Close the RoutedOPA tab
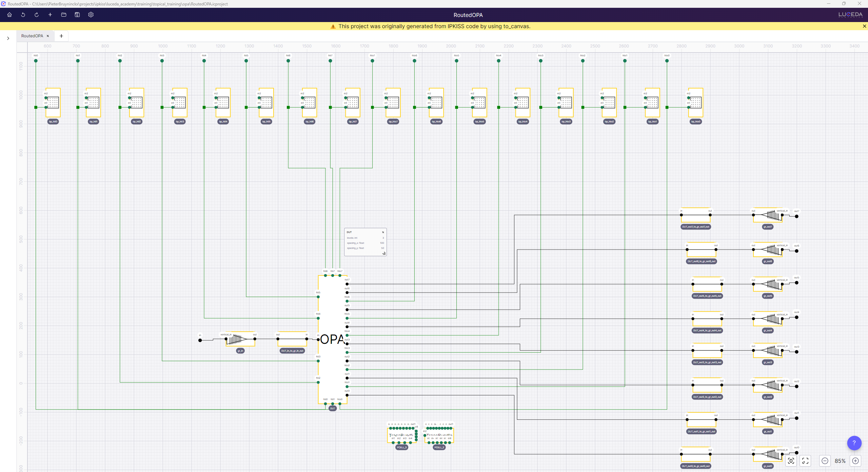Screen dimensions: 868x472 [x=48, y=36]
